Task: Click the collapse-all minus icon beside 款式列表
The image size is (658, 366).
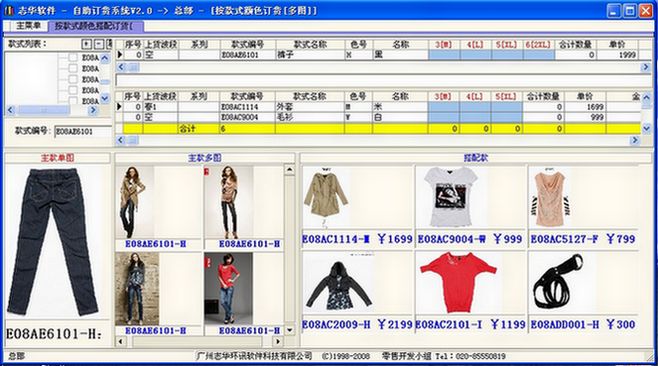Action: coord(99,44)
